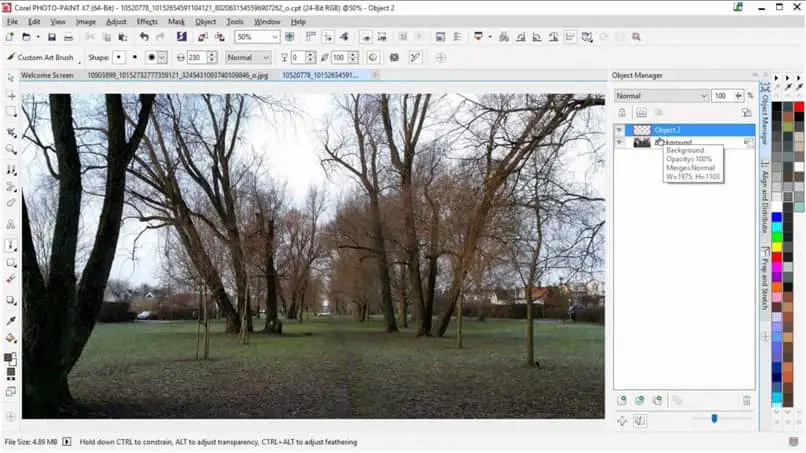Click the nib size 230 input field
This screenshot has height=453, width=806.
(196, 58)
